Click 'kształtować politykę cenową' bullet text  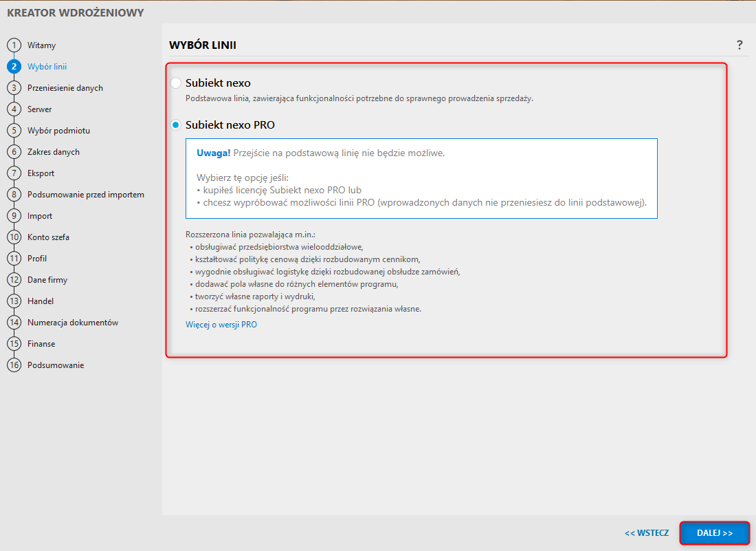tap(308, 259)
